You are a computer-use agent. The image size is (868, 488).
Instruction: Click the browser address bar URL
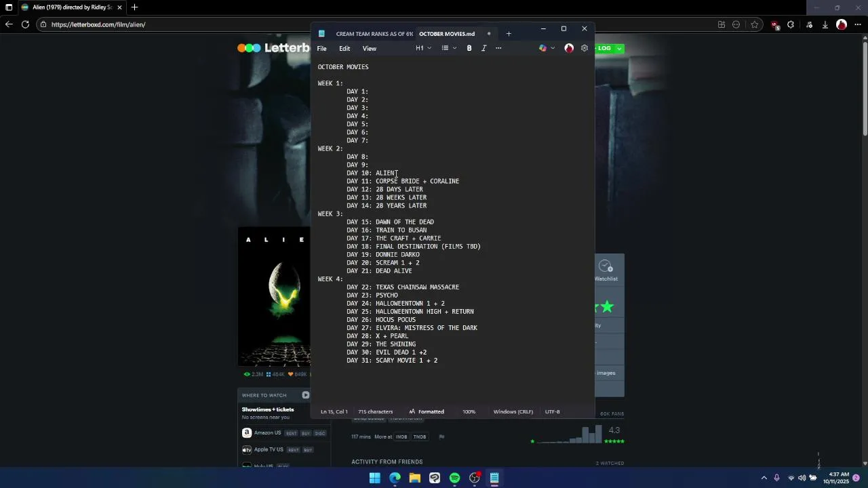point(98,24)
